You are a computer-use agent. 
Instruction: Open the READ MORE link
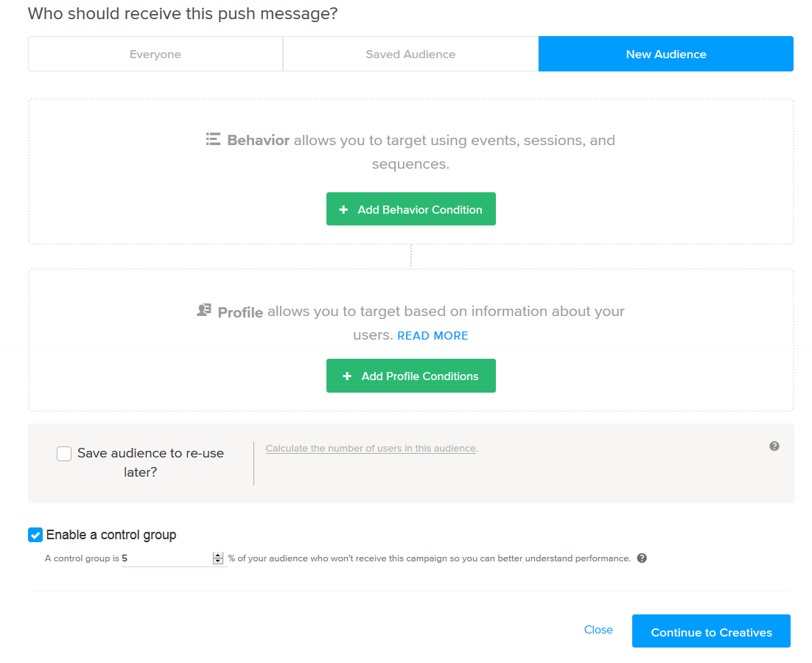pos(433,336)
